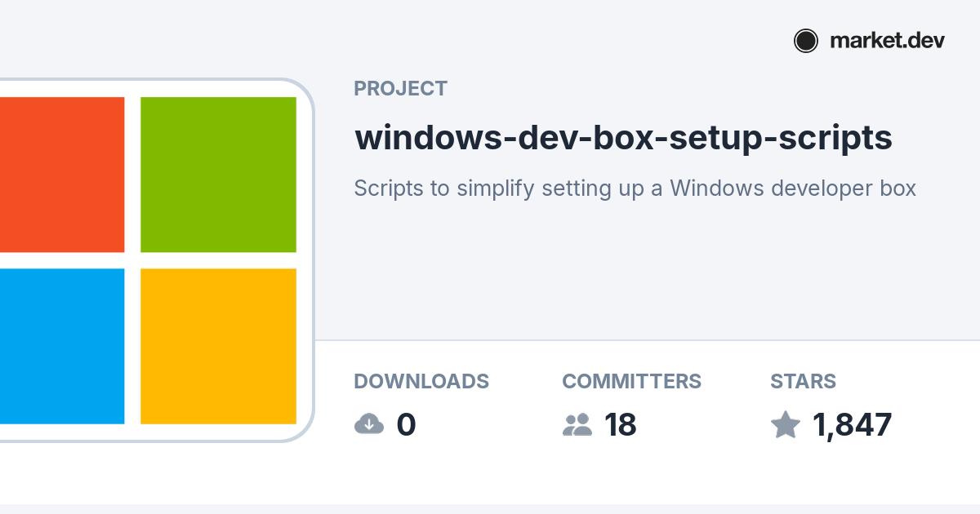The image size is (980, 514).
Task: Click the stars star icon
Action: [x=785, y=424]
